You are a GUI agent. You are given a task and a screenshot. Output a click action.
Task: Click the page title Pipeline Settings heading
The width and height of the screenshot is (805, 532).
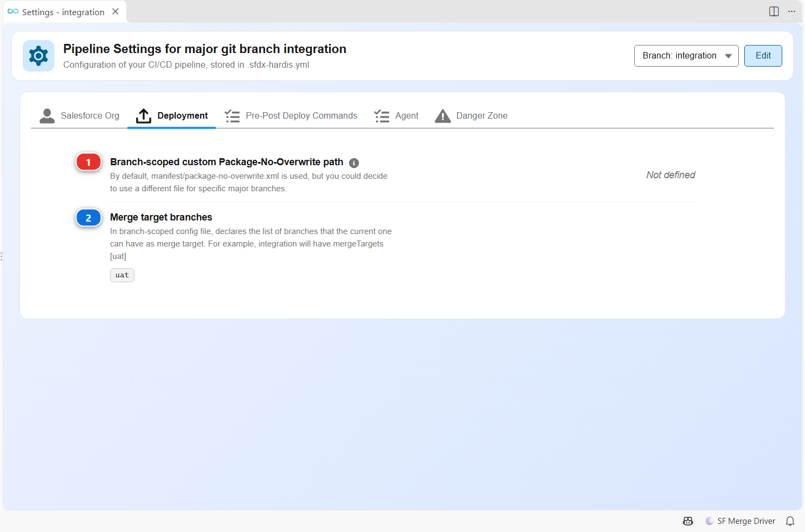pyautogui.click(x=205, y=49)
